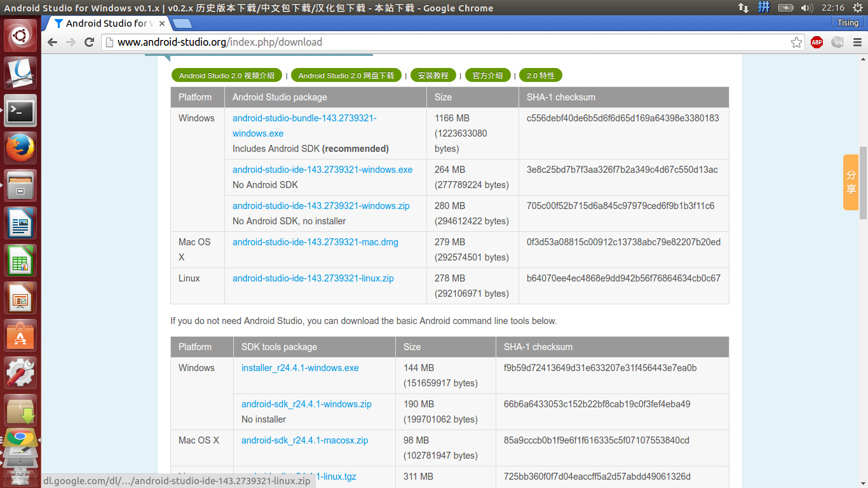Image resolution: width=868 pixels, height=488 pixels.
Task: Go back to previous page
Action: [53, 42]
